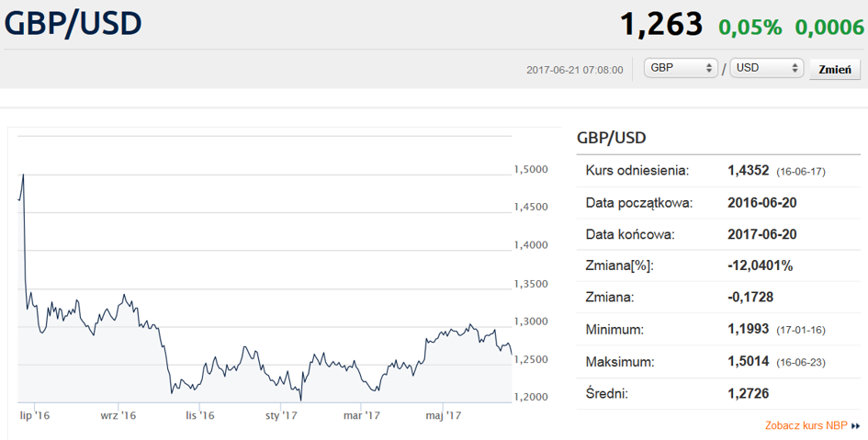Click the GBP/USD page heading

[73, 24]
